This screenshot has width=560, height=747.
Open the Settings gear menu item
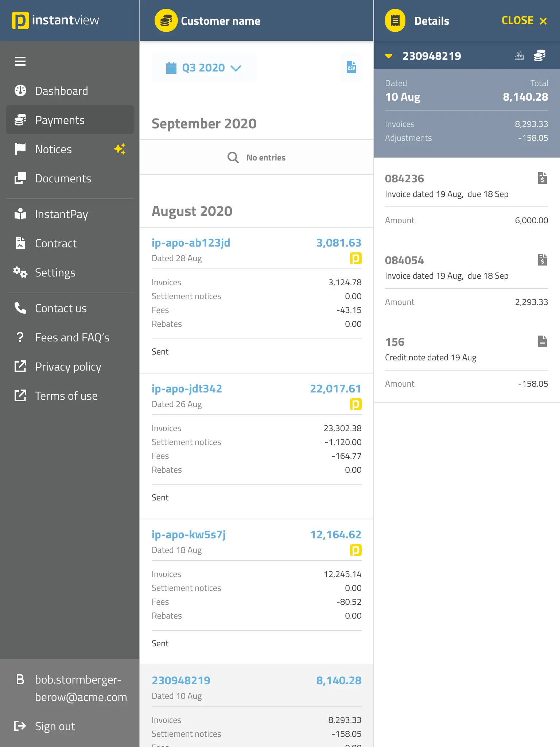[55, 272]
